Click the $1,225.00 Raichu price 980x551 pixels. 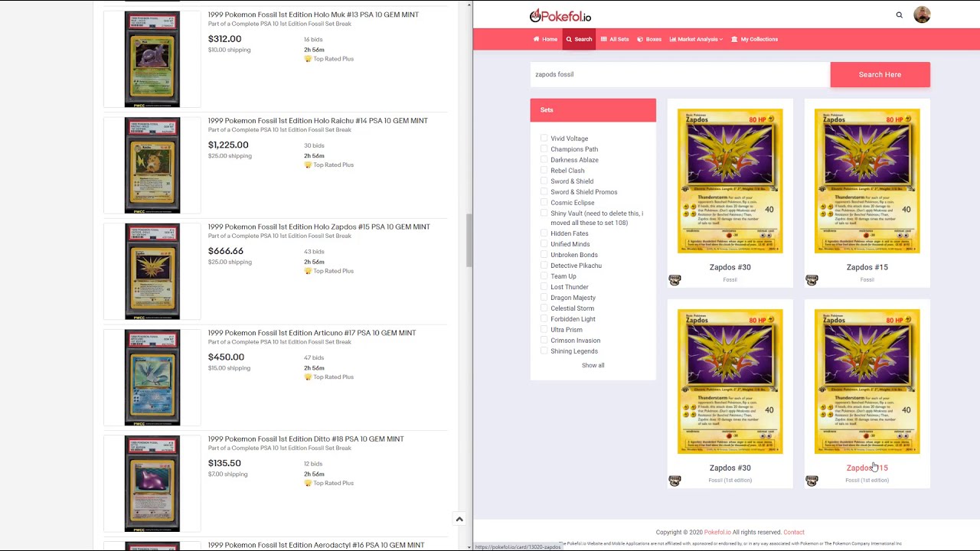[228, 145]
